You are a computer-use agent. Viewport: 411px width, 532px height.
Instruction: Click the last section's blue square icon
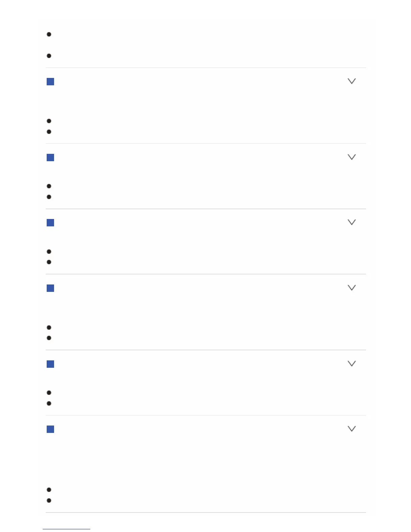click(x=50, y=429)
